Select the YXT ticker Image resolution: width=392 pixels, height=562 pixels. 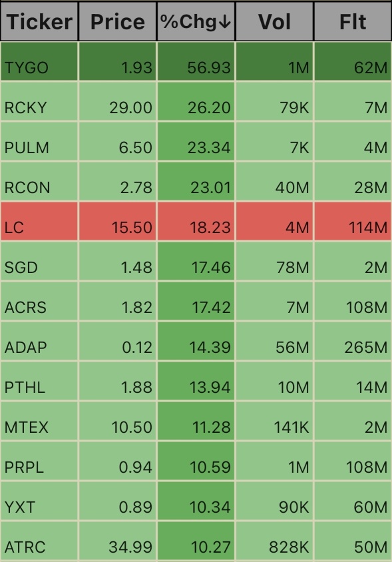point(20,507)
